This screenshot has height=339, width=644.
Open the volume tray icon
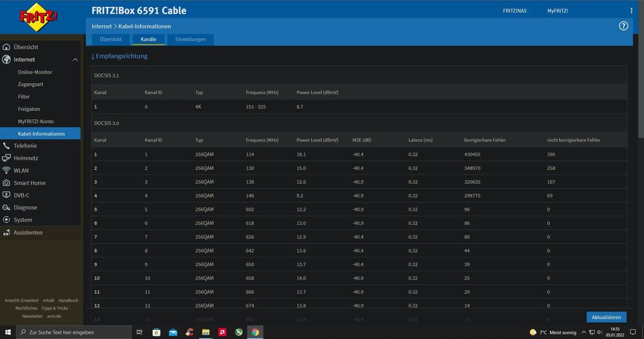coord(600,333)
